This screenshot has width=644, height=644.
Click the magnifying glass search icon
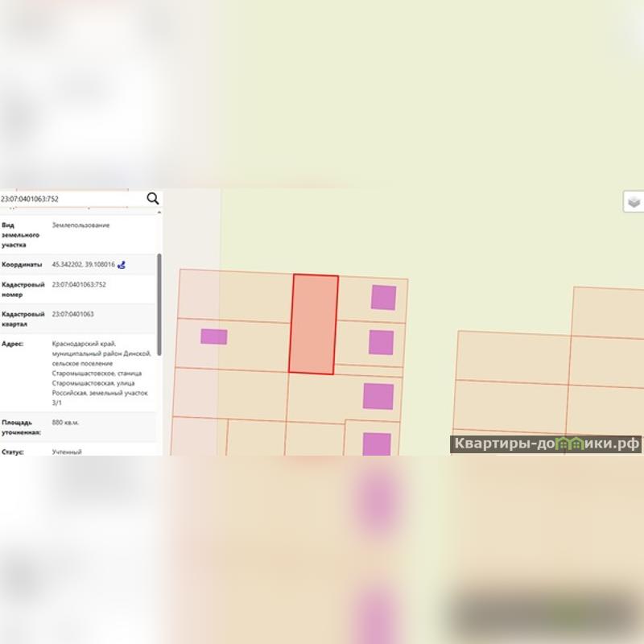(x=152, y=199)
